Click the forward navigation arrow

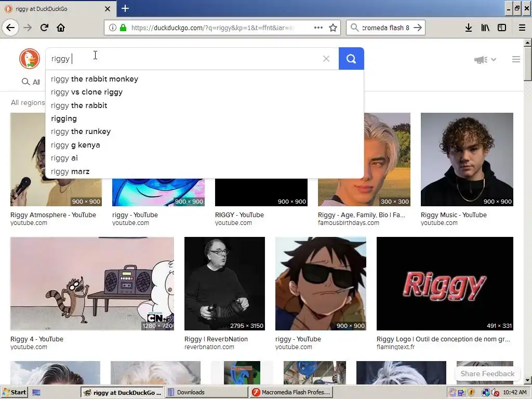[x=28, y=28]
